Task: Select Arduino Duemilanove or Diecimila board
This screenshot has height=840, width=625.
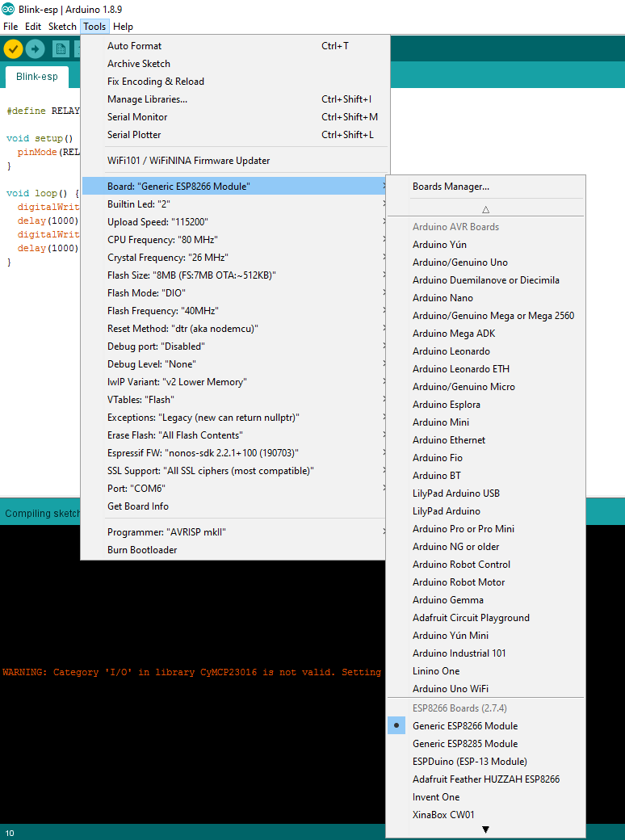Action: (x=486, y=280)
